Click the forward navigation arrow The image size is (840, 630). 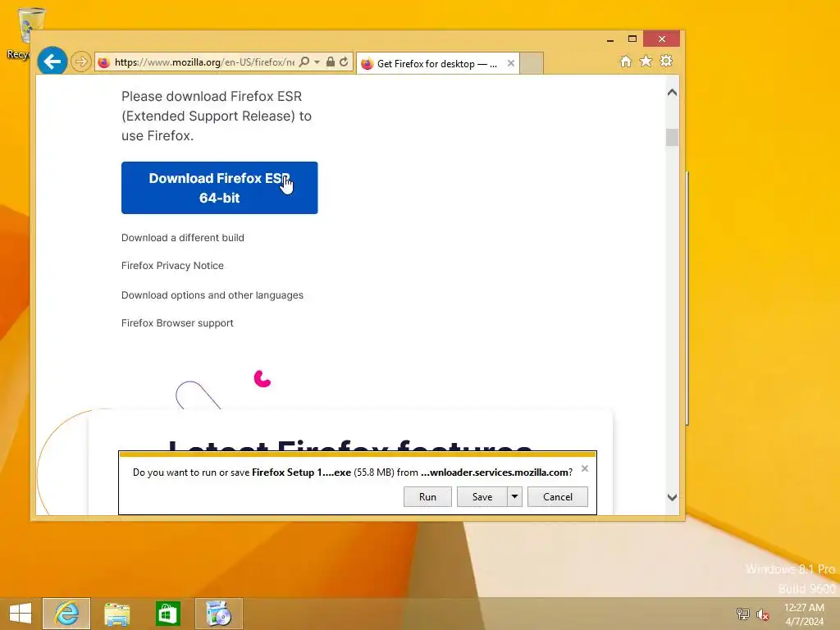[x=80, y=62]
